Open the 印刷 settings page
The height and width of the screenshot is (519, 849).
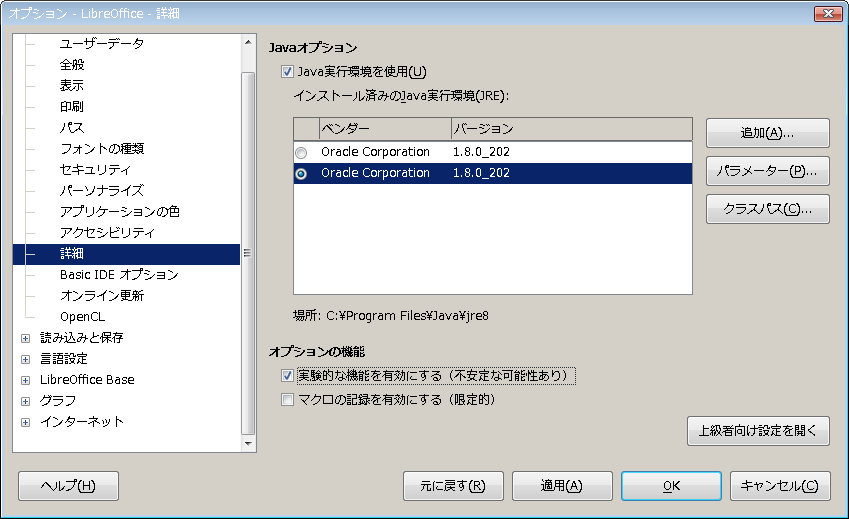71,107
